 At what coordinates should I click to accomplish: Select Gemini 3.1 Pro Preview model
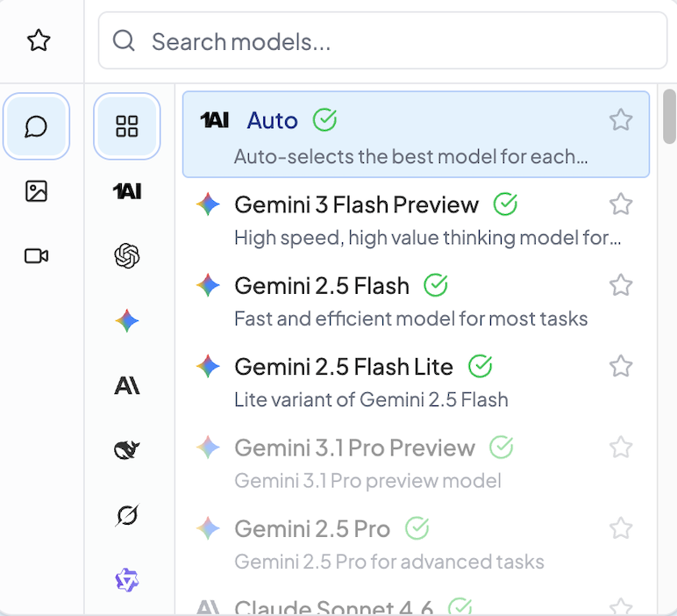point(416,462)
